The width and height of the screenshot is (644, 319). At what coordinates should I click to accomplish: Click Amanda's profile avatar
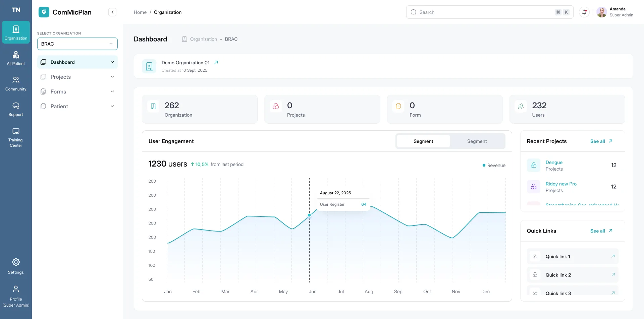pos(602,12)
